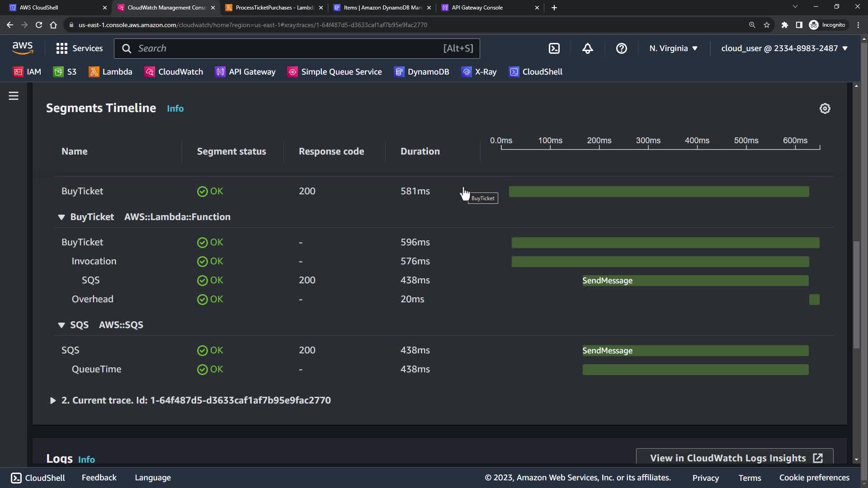868x488 pixels.
Task: Go to Simple Queue Service shortcut
Action: coord(335,72)
